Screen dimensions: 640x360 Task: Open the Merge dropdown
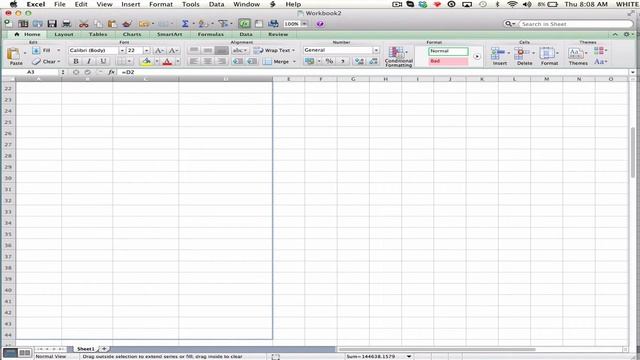(294, 62)
